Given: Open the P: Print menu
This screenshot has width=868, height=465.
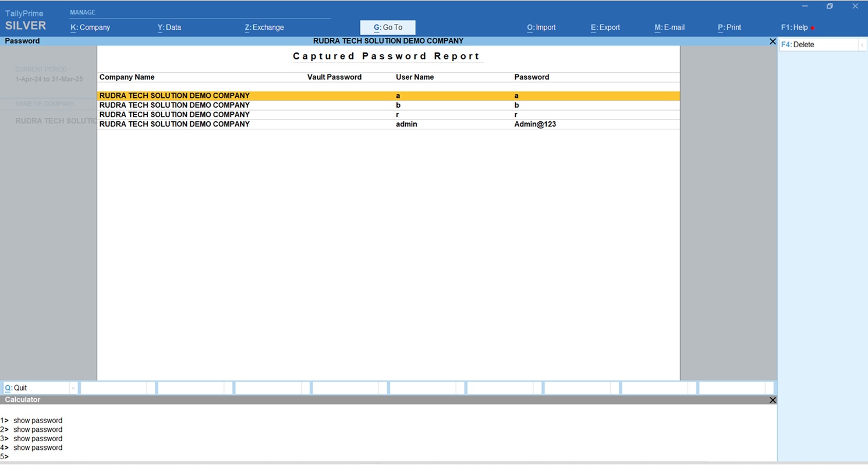Looking at the screenshot, I should point(729,27).
